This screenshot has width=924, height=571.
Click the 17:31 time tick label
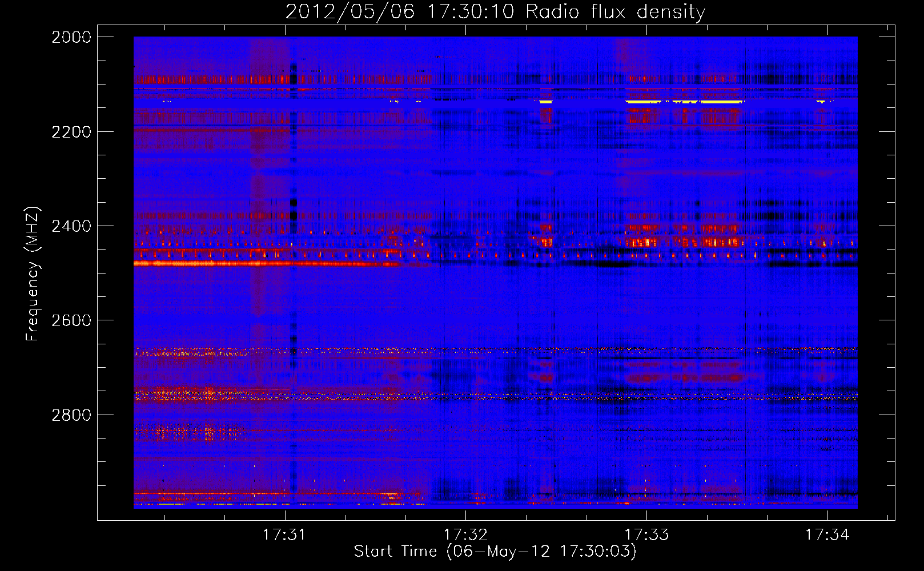pos(284,534)
